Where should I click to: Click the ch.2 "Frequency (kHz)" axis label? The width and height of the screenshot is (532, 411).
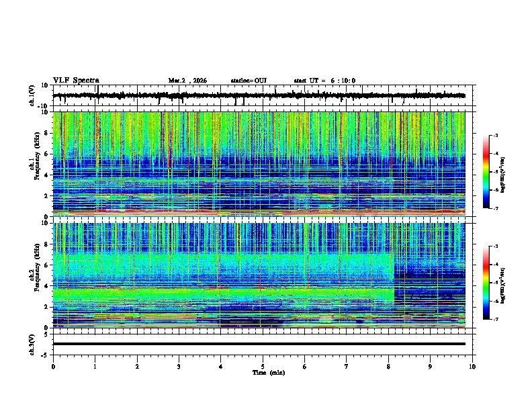pos(37,267)
